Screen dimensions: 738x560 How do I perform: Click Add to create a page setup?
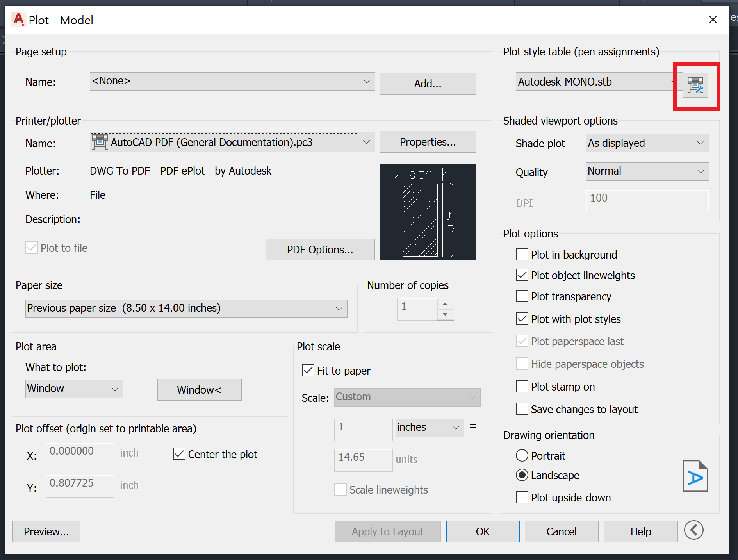pos(427,83)
